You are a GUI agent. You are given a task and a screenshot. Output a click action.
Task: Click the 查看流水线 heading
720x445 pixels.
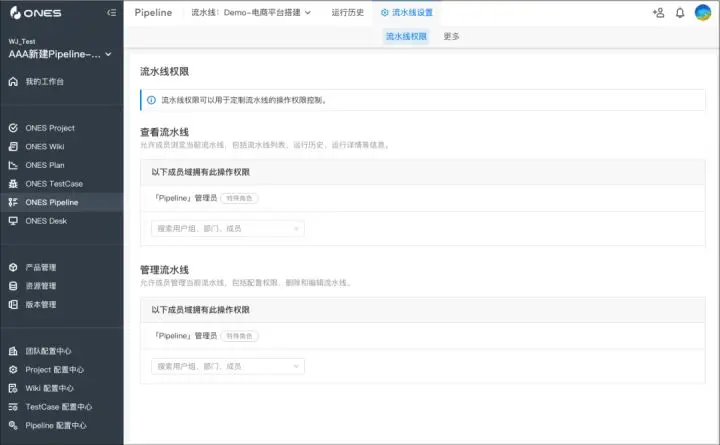point(164,132)
